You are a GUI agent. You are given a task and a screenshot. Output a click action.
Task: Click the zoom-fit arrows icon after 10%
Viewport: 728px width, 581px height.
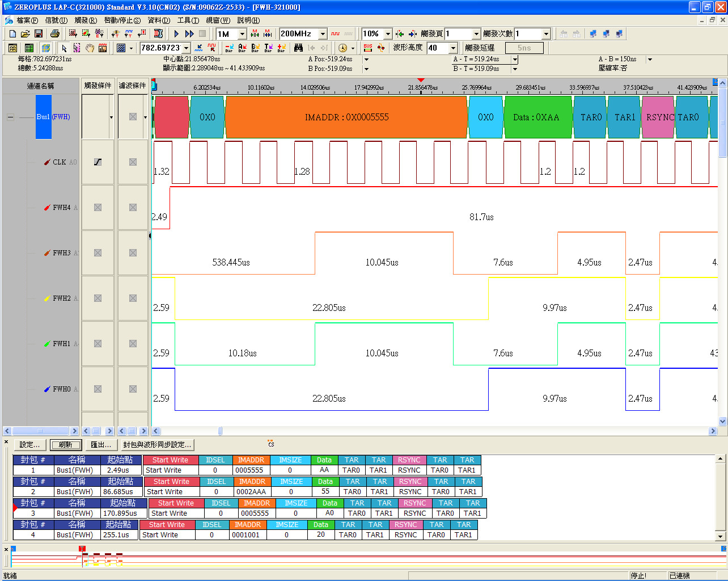click(400, 34)
